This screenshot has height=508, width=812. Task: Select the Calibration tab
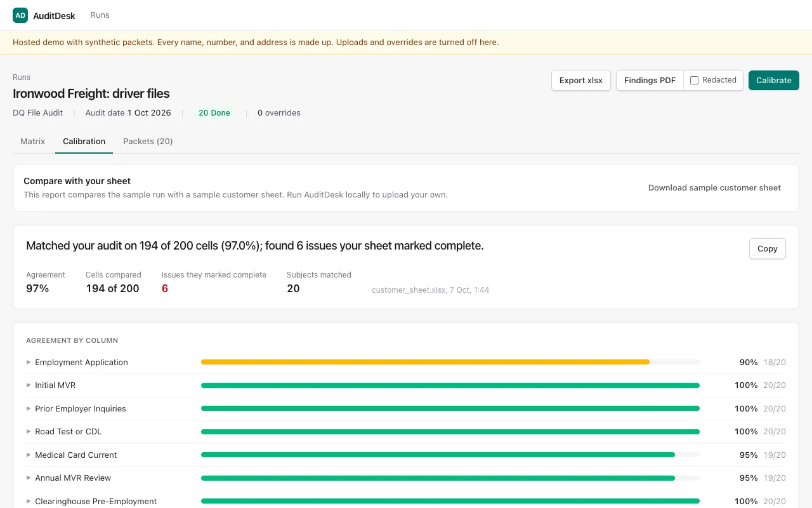tap(84, 142)
